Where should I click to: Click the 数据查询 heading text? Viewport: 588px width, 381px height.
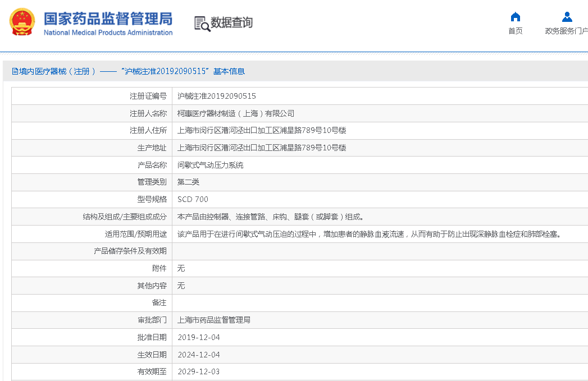coord(231,23)
